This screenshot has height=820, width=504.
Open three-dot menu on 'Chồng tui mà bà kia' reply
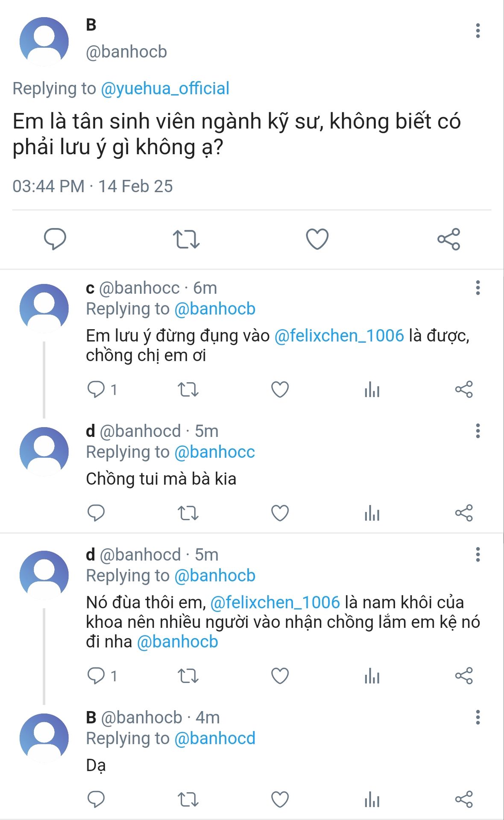478,431
